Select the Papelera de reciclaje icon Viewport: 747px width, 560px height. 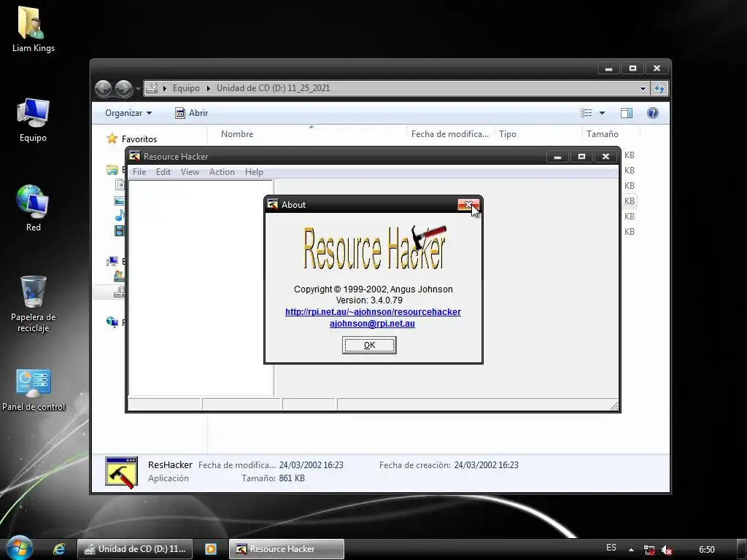33,305
